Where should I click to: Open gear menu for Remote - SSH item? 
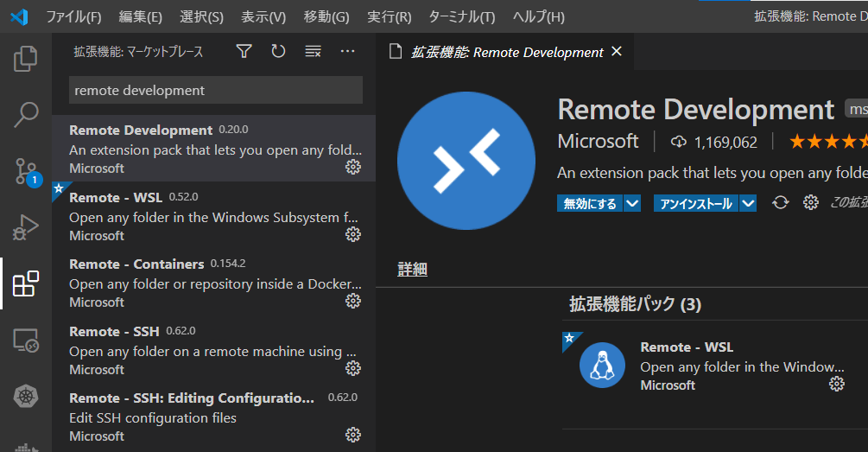coord(353,368)
